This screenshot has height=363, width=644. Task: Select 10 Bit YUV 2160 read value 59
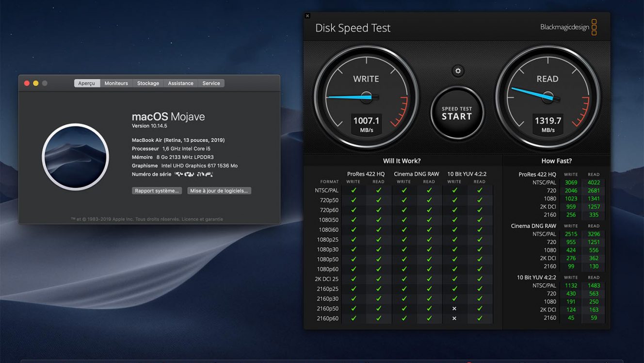[594, 318]
